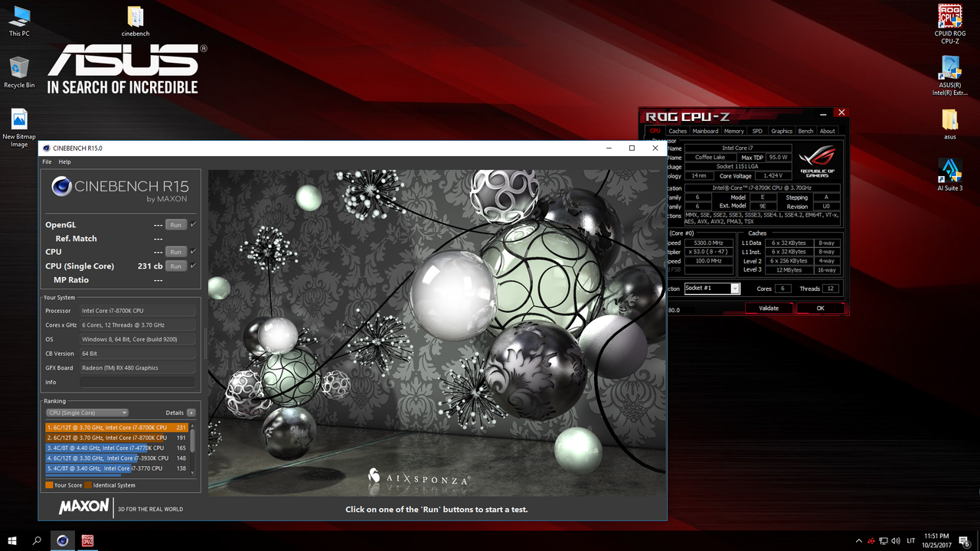
Task: Switch to Bench tab in CPU-Z
Action: (x=805, y=131)
